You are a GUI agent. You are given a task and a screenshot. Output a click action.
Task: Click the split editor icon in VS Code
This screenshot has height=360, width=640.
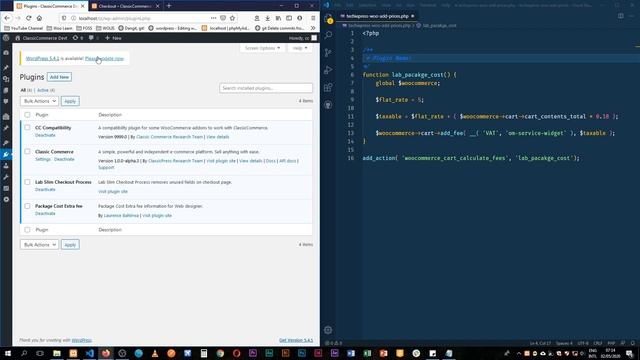(620, 16)
